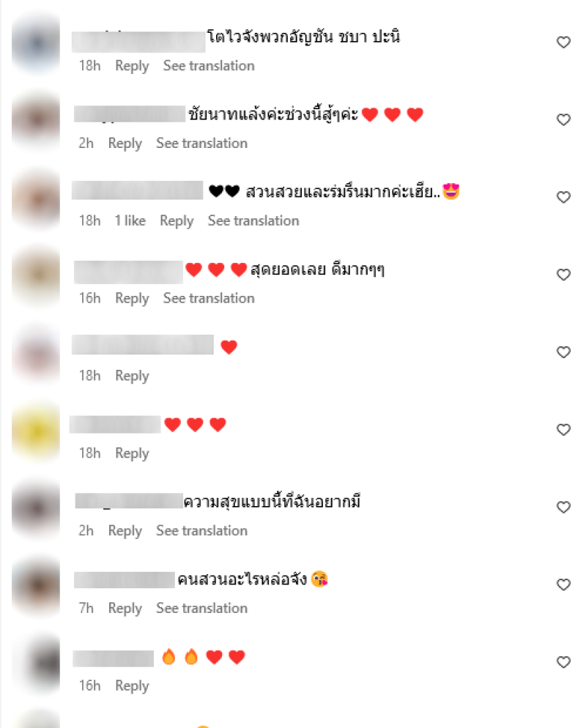This screenshot has height=728, width=586.
Task: Like the คนสวนอะไรหล่อจัง comment
Action: (x=563, y=584)
